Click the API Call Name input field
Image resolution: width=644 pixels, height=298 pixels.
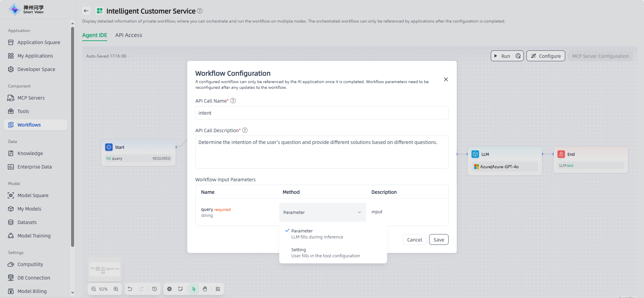[x=322, y=113]
